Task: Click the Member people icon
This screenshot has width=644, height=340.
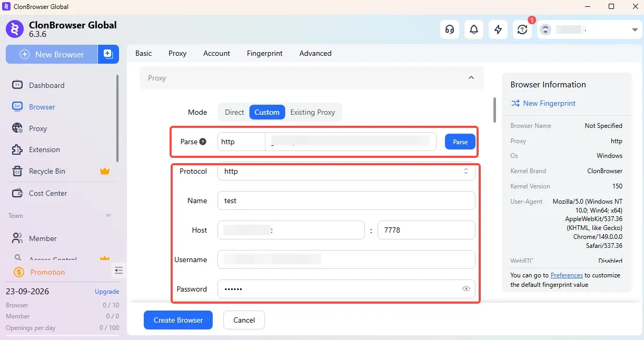Action: [17, 238]
